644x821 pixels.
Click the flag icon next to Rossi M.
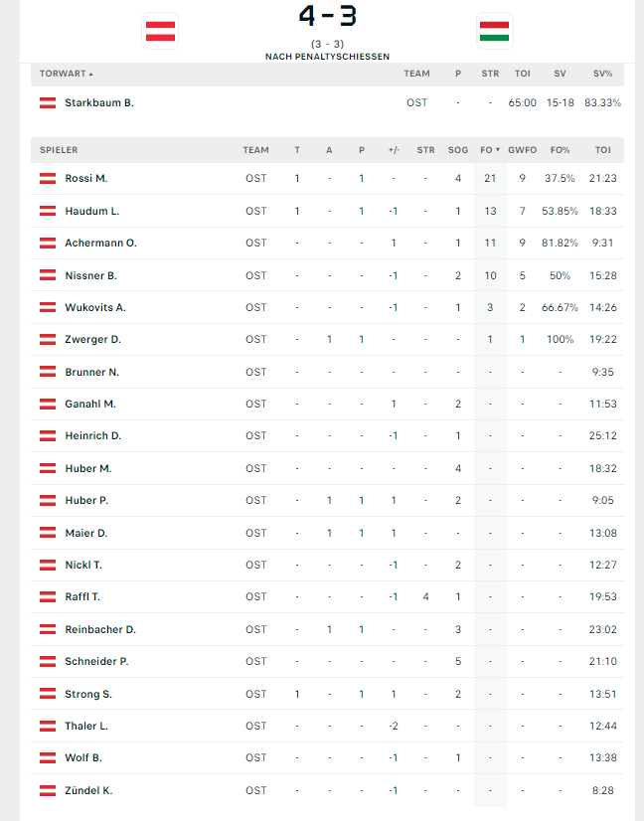[48, 178]
